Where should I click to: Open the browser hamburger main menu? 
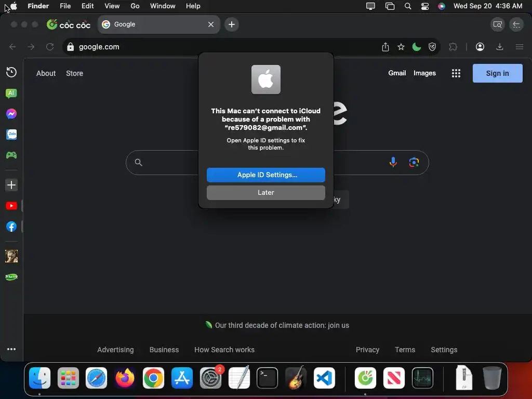pyautogui.click(x=520, y=47)
